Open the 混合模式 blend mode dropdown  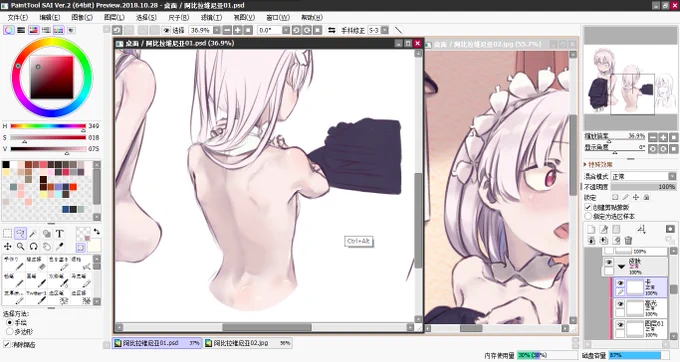[644, 176]
